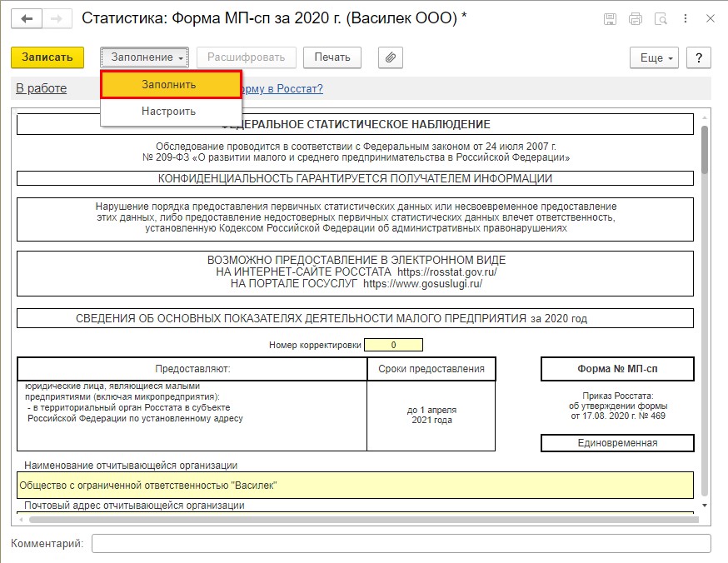The width and height of the screenshot is (728, 563).
Task: Select the organization name field with Василек
Action: point(355,486)
